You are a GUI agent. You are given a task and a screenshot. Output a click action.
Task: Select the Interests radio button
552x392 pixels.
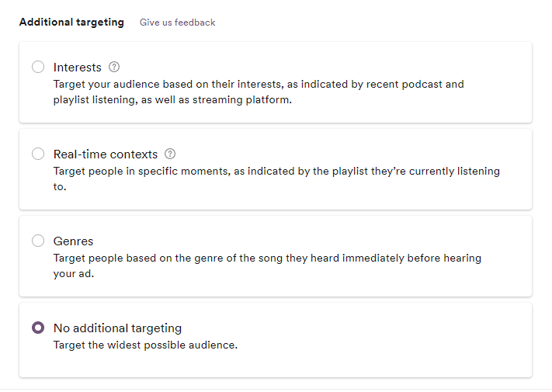point(38,67)
